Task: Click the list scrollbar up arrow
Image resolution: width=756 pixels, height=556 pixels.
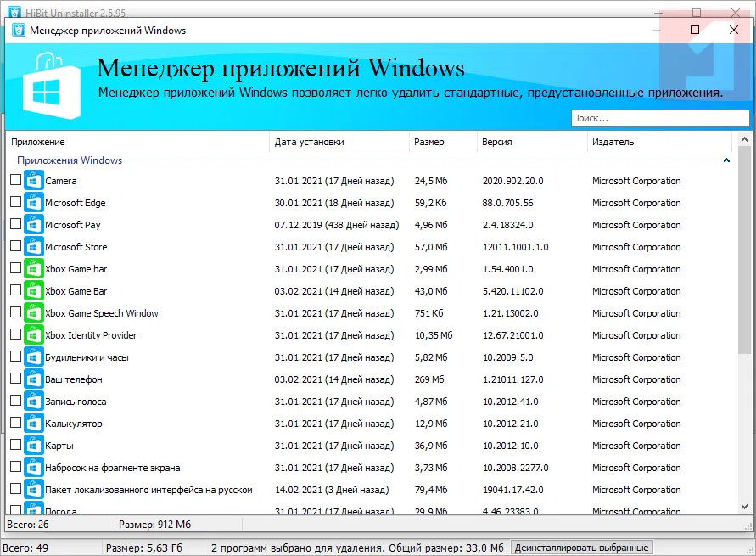Action: [x=744, y=139]
